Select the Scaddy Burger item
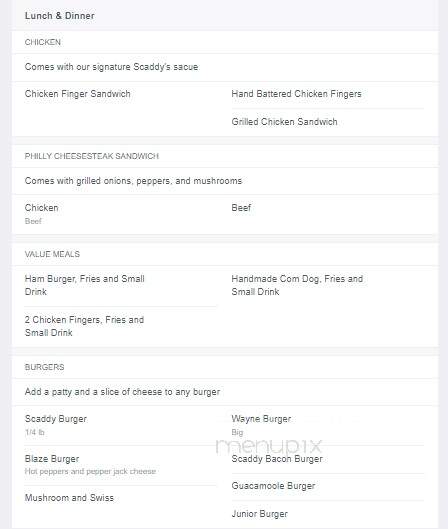Image resolution: width=448 pixels, height=529 pixels. coord(56,419)
